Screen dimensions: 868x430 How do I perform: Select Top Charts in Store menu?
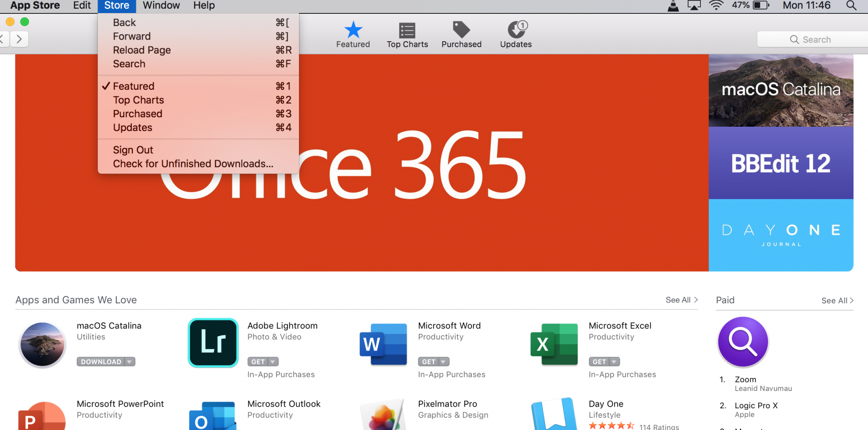point(198,100)
